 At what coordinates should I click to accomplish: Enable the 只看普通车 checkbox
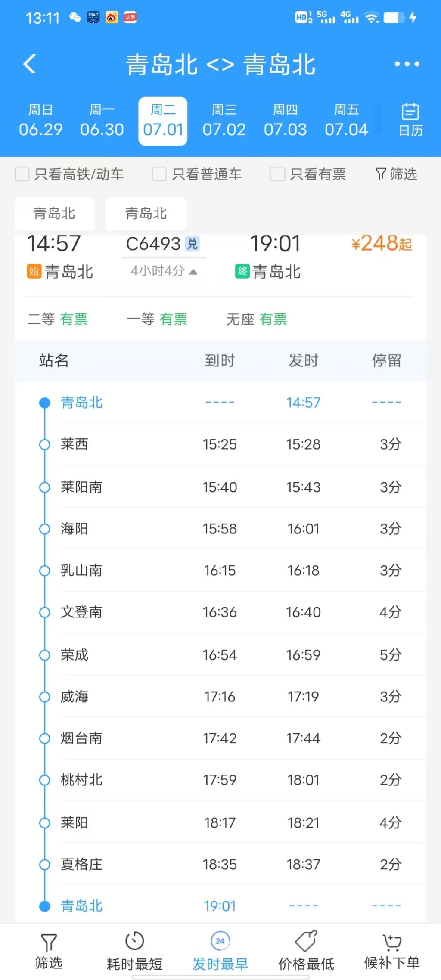pos(159,174)
